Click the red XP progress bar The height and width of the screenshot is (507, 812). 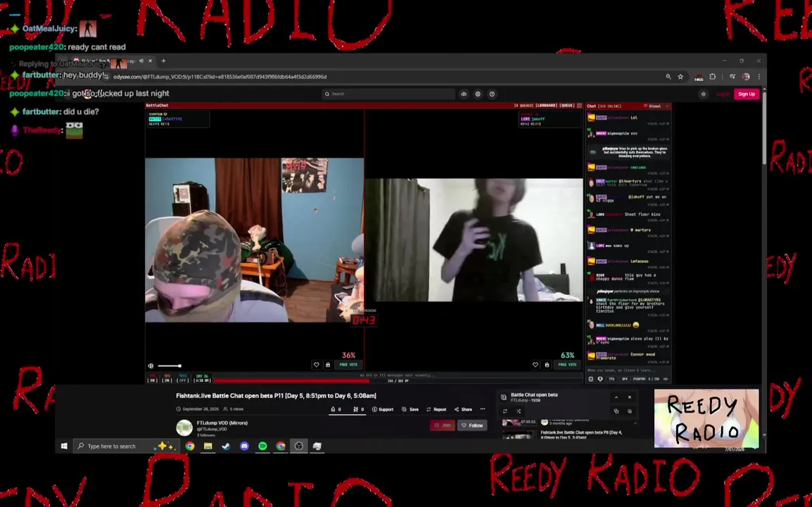coord(291,380)
